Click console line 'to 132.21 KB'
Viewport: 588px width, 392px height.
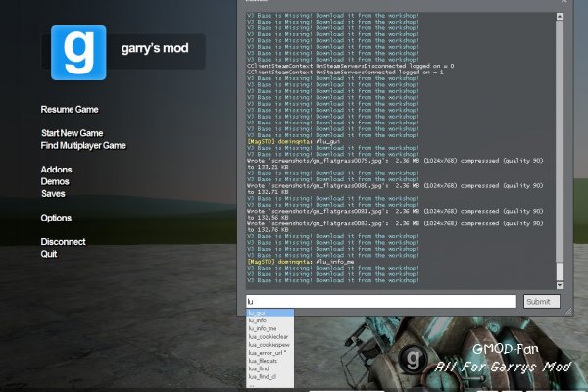coord(268,167)
